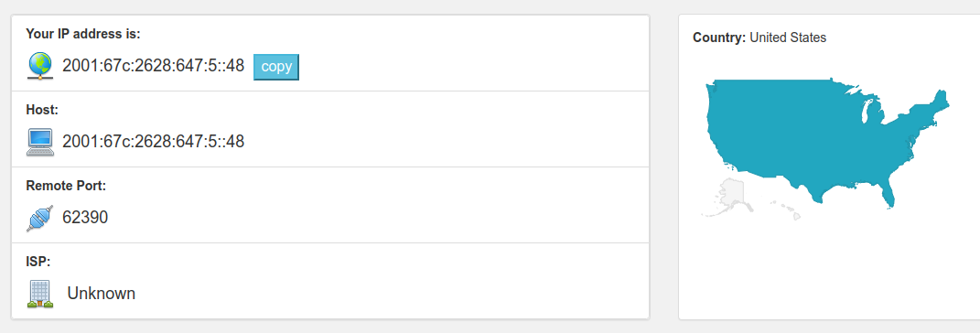
Task: Click the plug connector remote port icon
Action: 40,218
